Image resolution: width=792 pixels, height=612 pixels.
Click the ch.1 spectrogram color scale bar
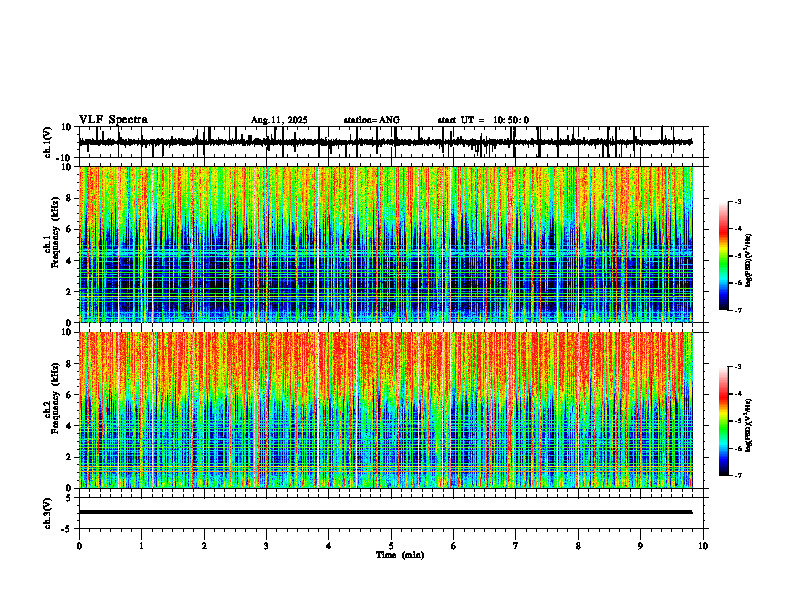click(x=723, y=256)
